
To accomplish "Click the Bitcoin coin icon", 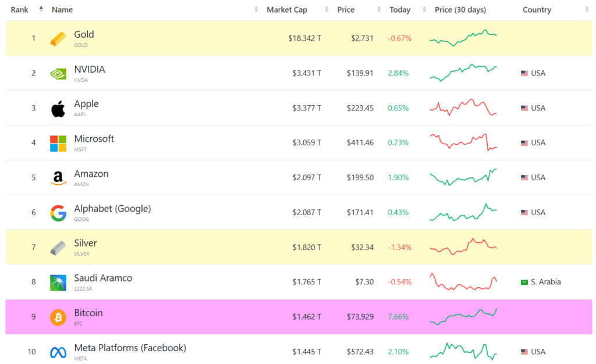I will [58, 317].
